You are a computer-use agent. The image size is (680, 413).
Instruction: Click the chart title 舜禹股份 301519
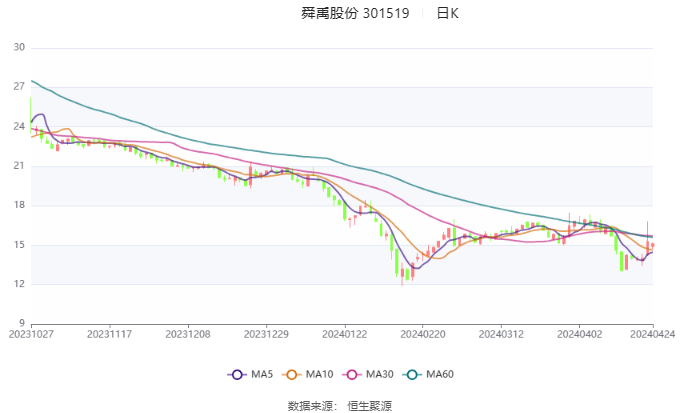(x=355, y=13)
